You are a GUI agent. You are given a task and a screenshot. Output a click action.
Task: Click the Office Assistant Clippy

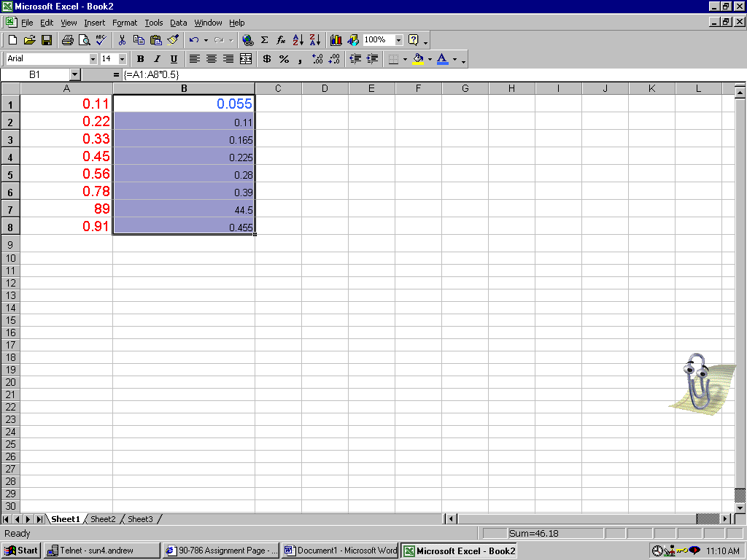[703, 384]
